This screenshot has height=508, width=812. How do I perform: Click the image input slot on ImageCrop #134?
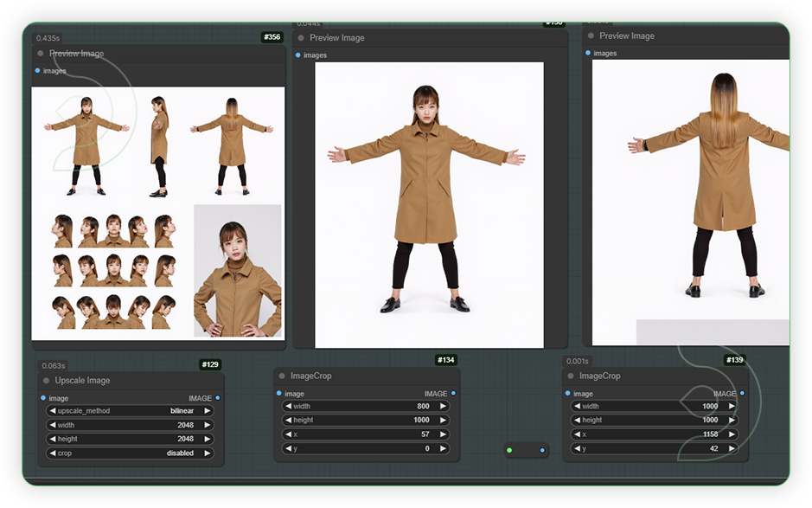278,392
